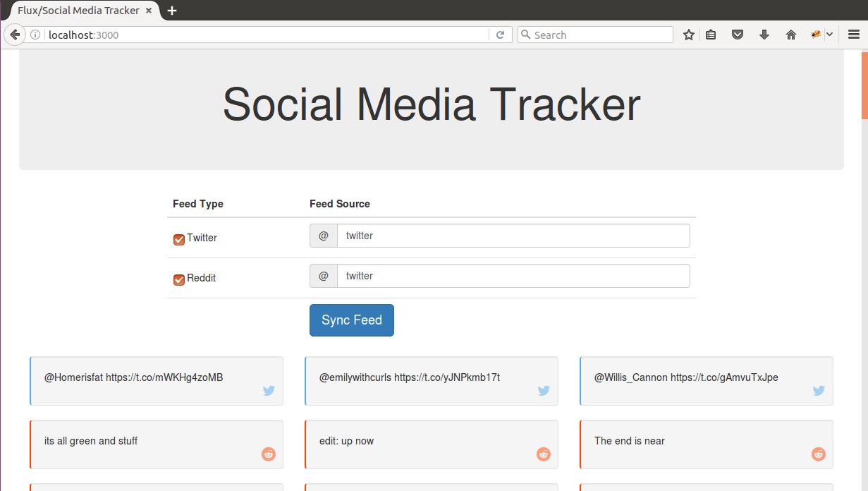Click the localhost:3000 address bar
Screen dimensions: 868x491
coord(267,35)
